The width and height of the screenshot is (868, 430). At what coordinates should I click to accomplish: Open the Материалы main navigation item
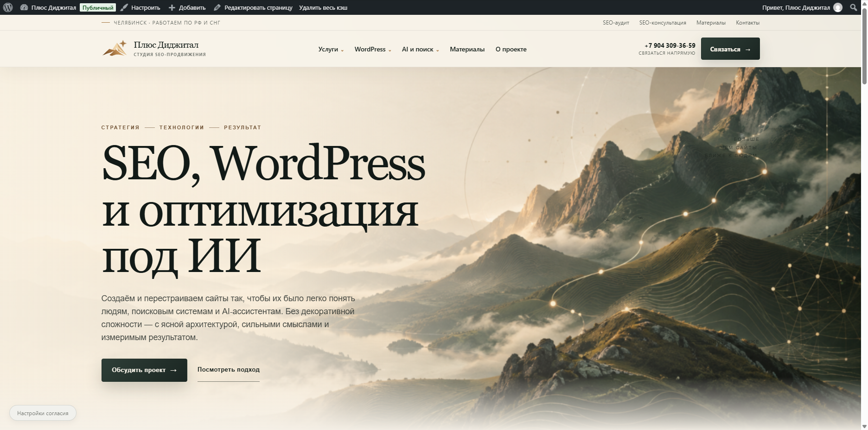(467, 49)
